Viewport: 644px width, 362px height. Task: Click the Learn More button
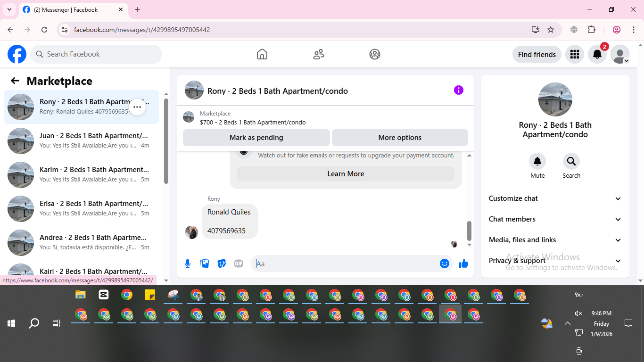(346, 174)
